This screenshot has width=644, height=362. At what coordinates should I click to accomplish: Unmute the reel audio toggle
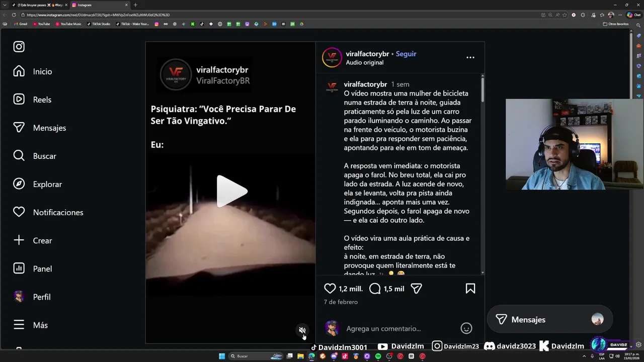tap(302, 330)
